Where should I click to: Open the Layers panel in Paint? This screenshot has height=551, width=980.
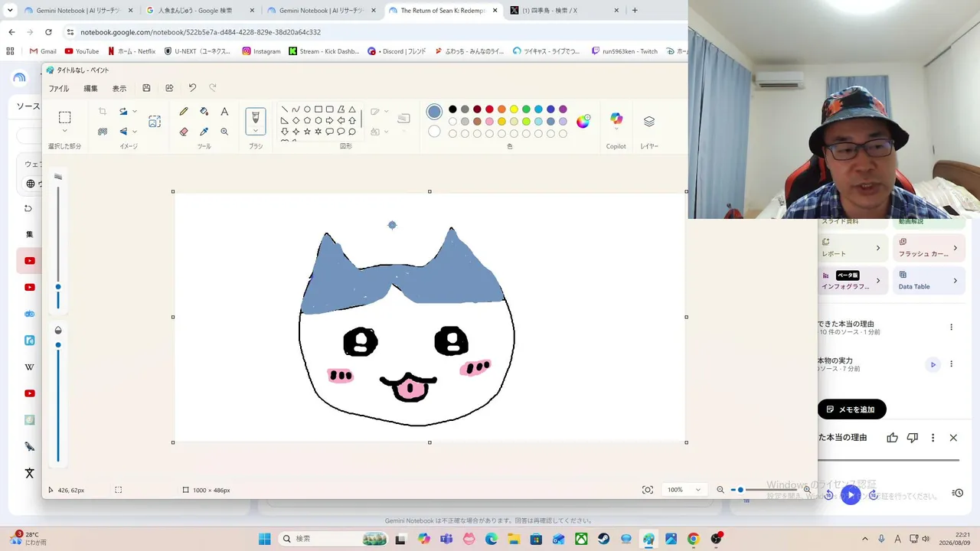649,121
